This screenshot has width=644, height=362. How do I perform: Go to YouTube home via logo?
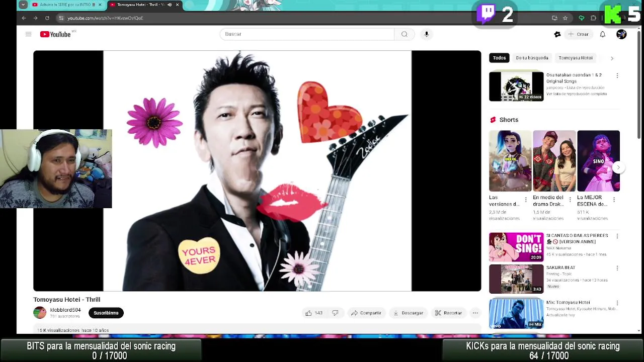55,34
